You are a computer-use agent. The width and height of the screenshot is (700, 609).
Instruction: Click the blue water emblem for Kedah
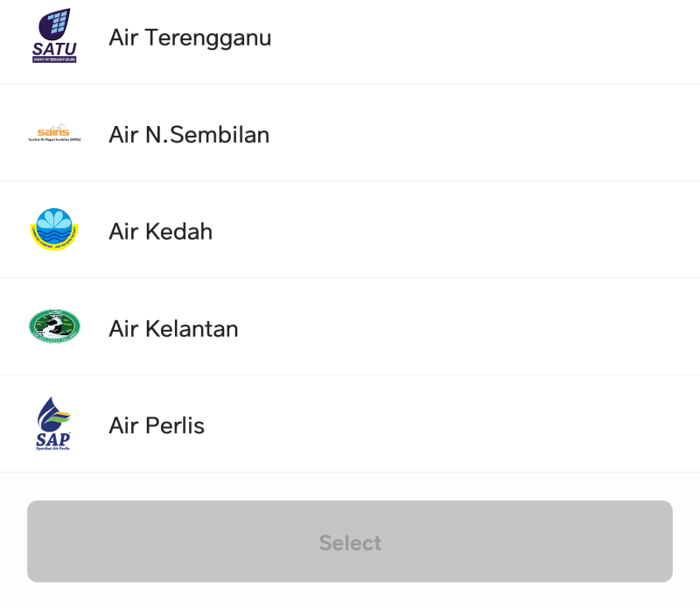[54, 230]
